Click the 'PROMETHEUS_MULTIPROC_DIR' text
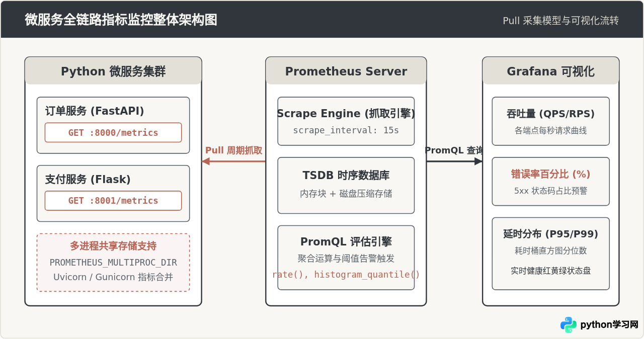The image size is (644, 339). click(113, 263)
